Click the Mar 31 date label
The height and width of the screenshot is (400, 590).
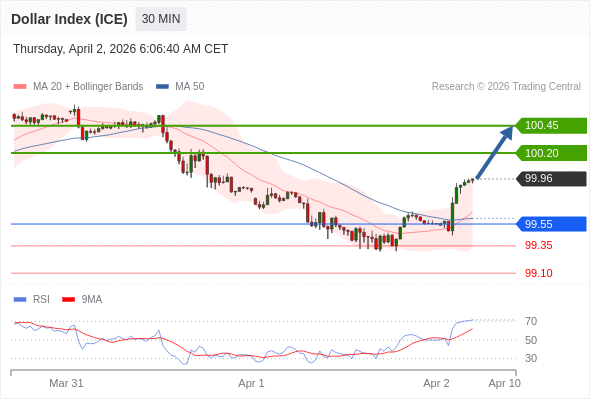coord(66,383)
